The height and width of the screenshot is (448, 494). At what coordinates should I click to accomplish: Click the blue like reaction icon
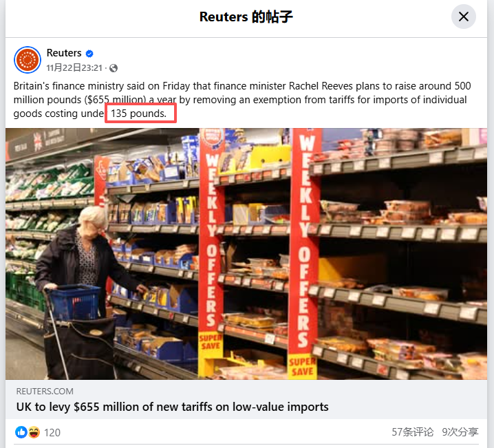21,432
